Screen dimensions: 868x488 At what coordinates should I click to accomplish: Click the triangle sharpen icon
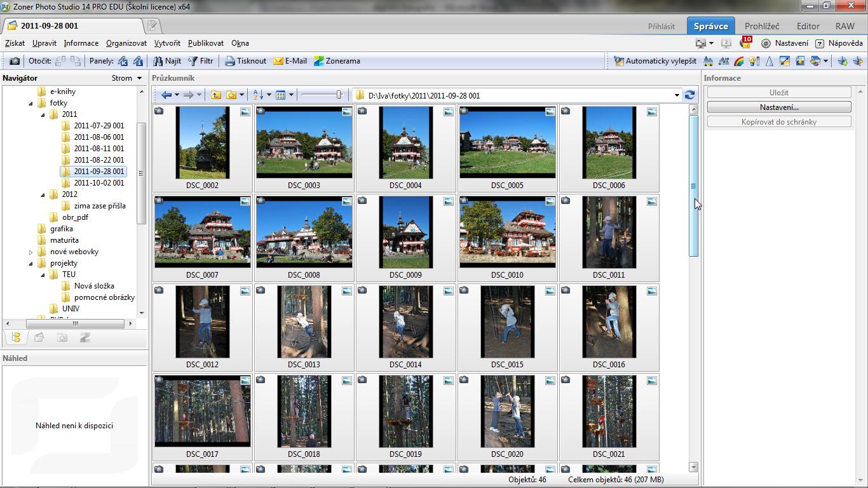[x=770, y=61]
